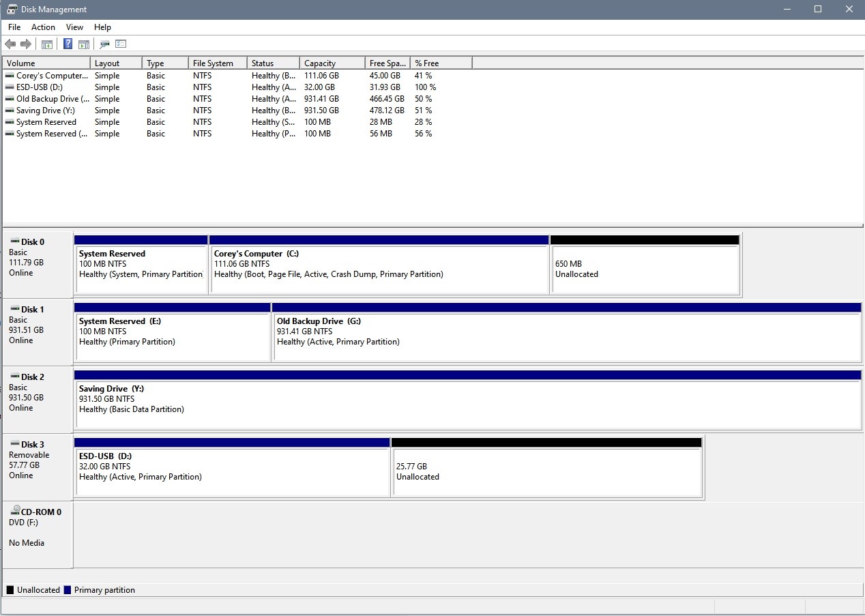Select the Disk 2 drive icon

[16, 377]
